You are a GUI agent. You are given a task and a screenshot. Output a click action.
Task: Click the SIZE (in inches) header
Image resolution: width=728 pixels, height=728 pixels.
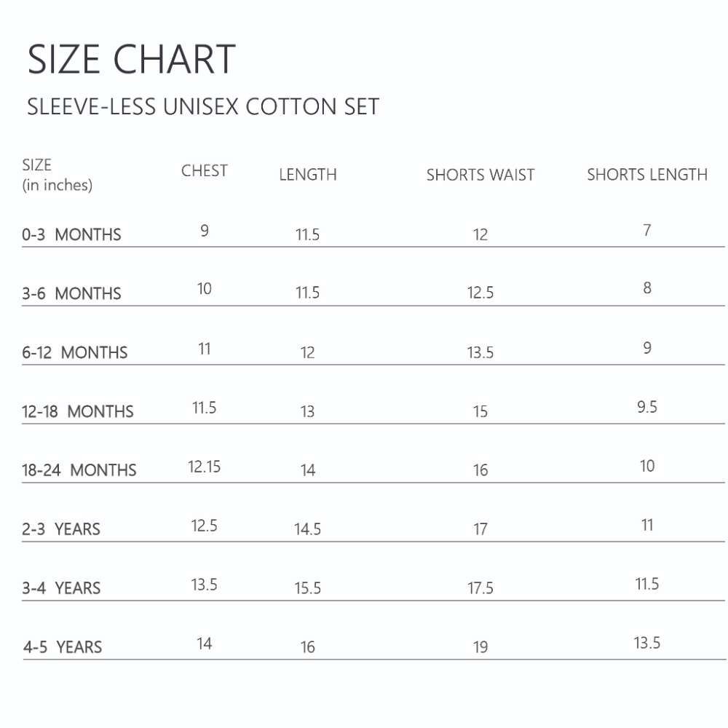coord(57,175)
